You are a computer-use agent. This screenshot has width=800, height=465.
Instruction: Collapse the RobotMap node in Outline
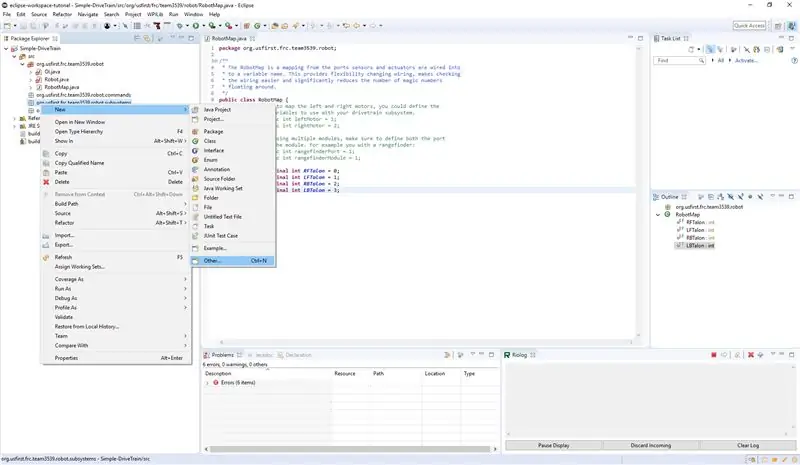click(658, 215)
